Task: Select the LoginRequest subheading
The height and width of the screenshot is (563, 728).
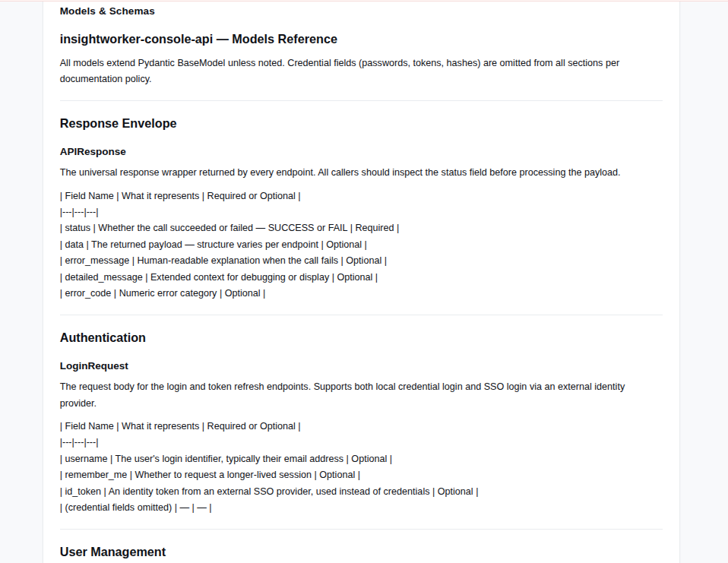Action: point(93,365)
